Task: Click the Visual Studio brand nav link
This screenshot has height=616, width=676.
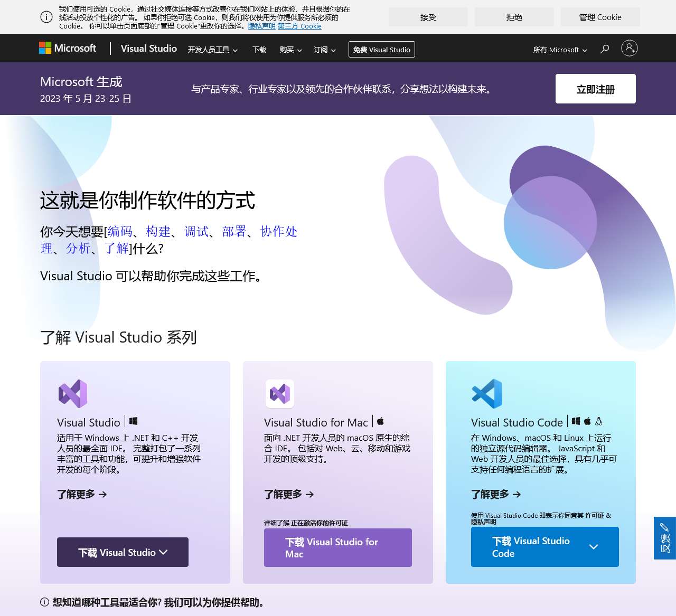Action: (x=148, y=49)
